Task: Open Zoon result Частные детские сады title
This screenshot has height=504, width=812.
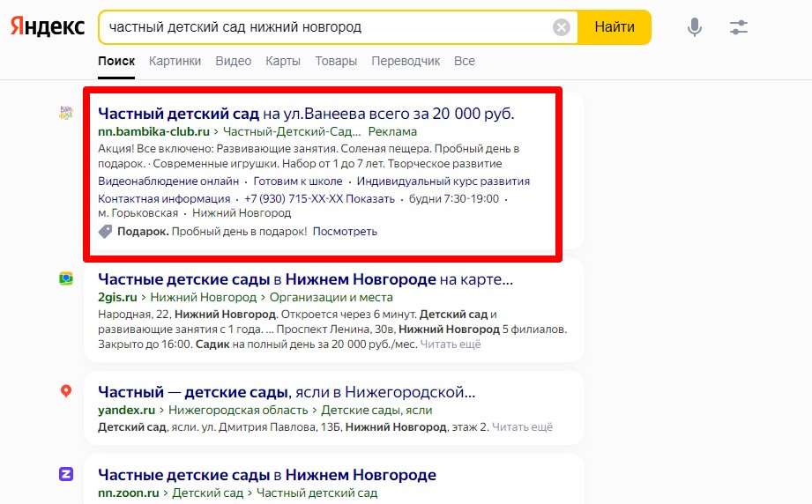Action: point(267,475)
